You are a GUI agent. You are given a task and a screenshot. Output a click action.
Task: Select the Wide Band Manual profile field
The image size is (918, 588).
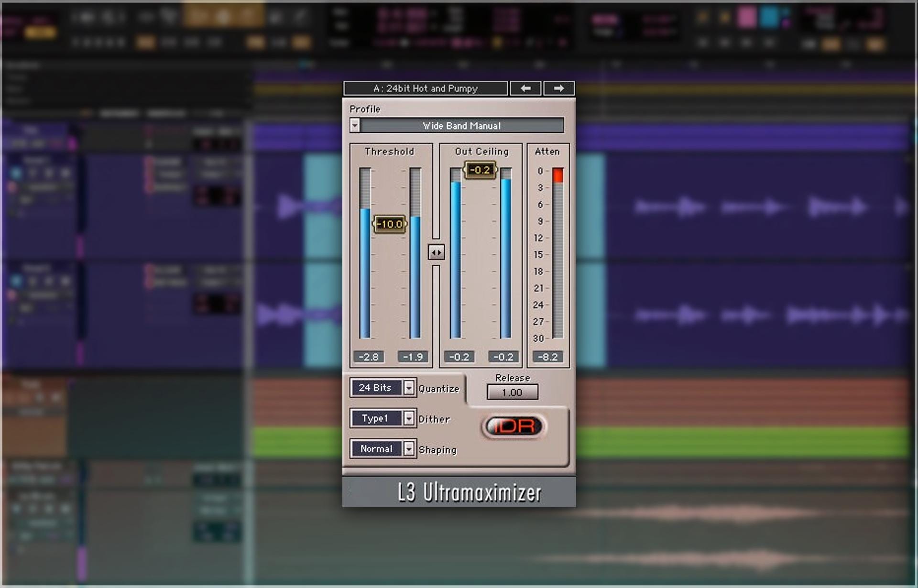coord(462,126)
